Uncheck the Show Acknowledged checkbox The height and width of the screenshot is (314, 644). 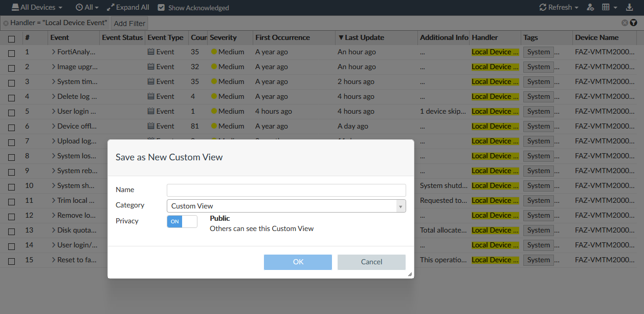(x=161, y=8)
